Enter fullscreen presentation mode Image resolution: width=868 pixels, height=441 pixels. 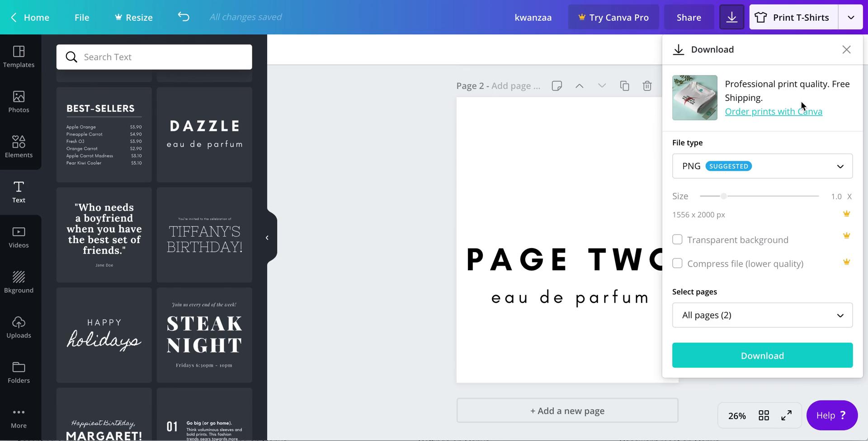click(786, 415)
